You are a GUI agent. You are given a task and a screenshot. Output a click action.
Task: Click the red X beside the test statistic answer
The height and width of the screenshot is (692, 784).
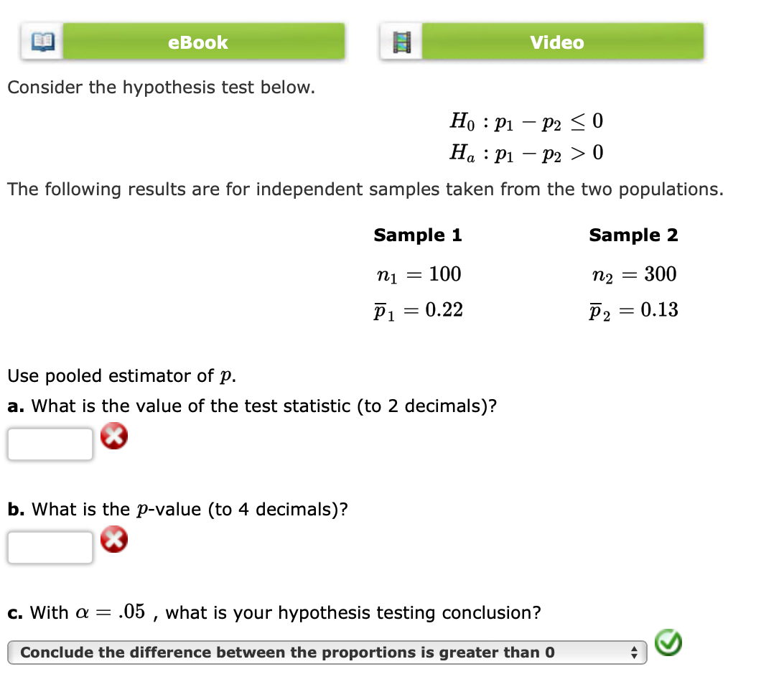pyautogui.click(x=115, y=435)
